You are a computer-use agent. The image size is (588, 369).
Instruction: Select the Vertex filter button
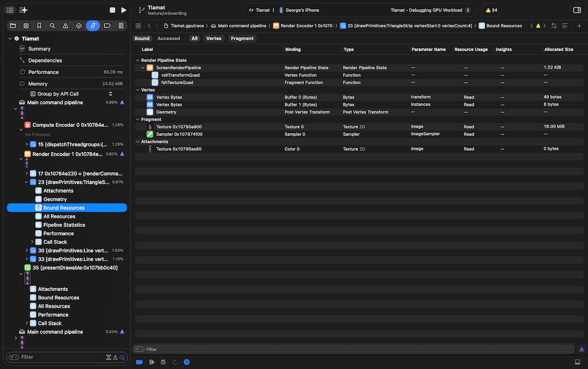(214, 38)
